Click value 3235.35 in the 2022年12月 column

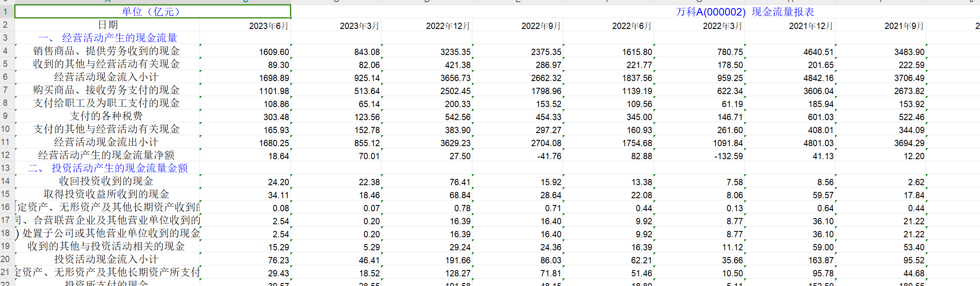[456, 52]
